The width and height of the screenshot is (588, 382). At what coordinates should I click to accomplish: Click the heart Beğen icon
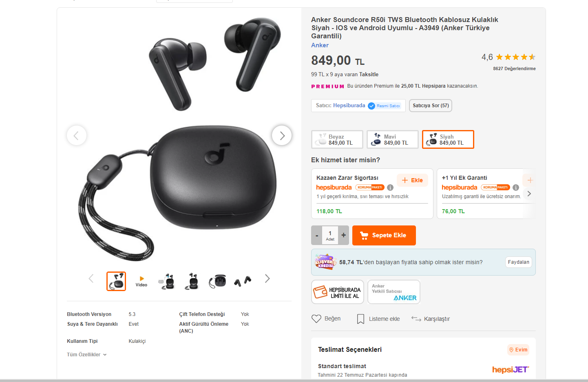click(x=316, y=319)
